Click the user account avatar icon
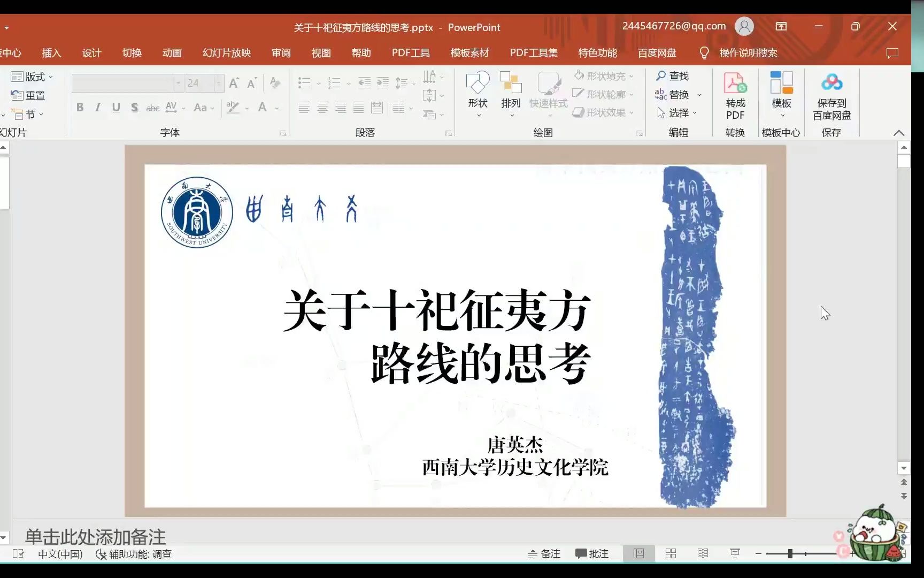Image resolution: width=924 pixels, height=578 pixels. click(744, 26)
